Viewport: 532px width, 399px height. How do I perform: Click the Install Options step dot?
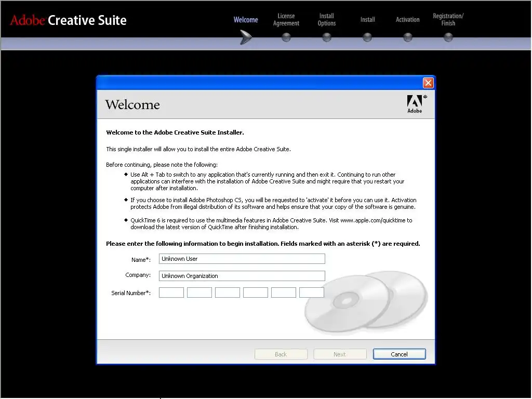point(327,37)
